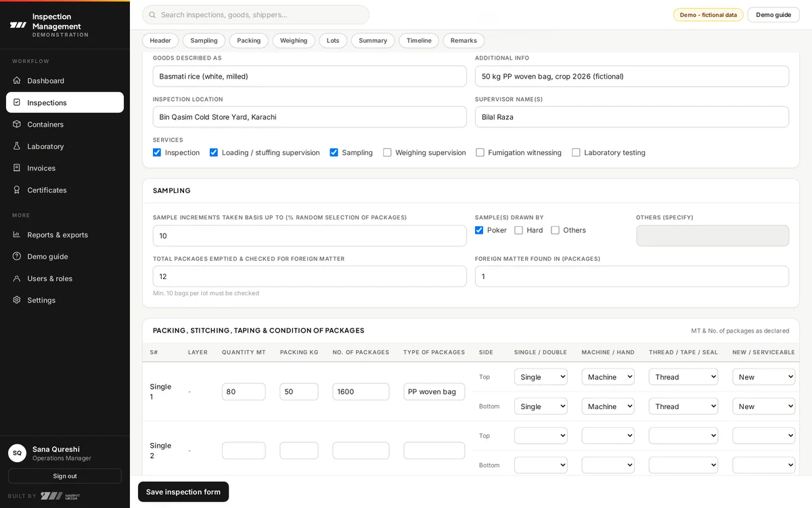
Task: Tick the Fumigation witnessing checkbox
Action: click(x=480, y=152)
